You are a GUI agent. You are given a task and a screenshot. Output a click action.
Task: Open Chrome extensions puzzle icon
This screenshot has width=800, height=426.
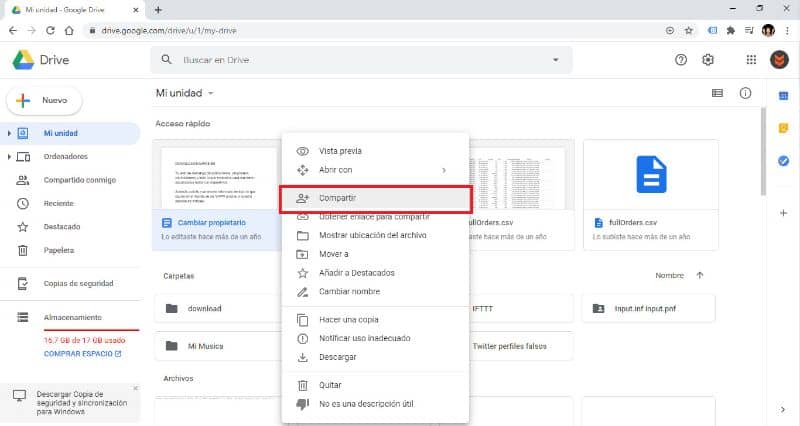[x=731, y=31]
